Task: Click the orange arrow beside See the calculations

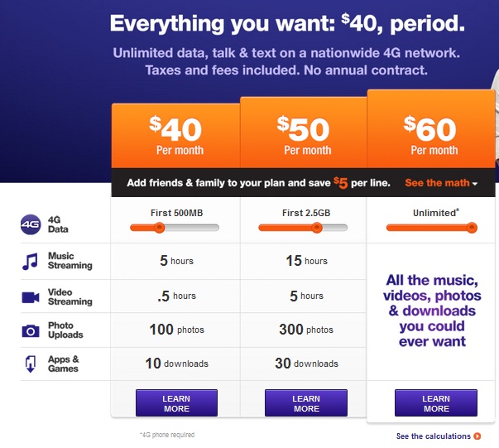Action: (x=477, y=436)
